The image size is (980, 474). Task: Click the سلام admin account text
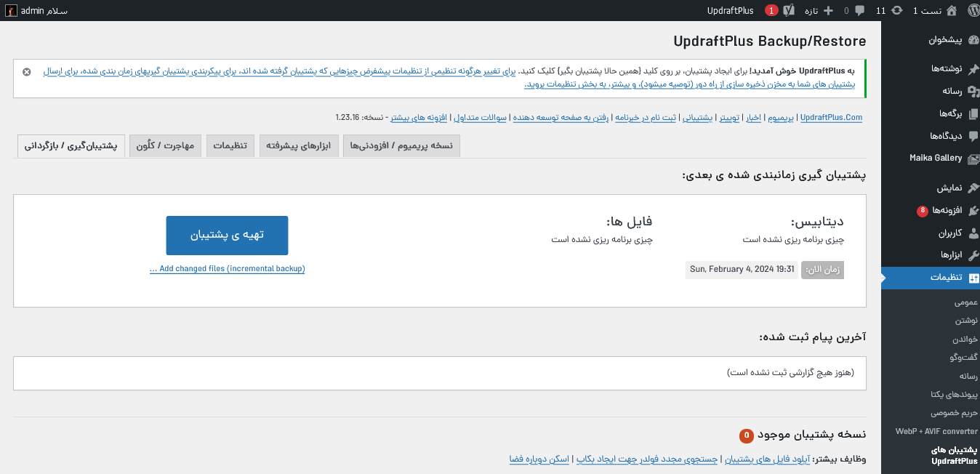pos(45,10)
